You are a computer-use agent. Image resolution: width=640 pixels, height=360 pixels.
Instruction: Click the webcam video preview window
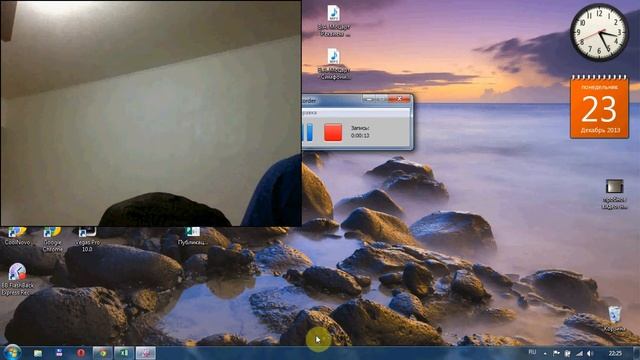151,113
